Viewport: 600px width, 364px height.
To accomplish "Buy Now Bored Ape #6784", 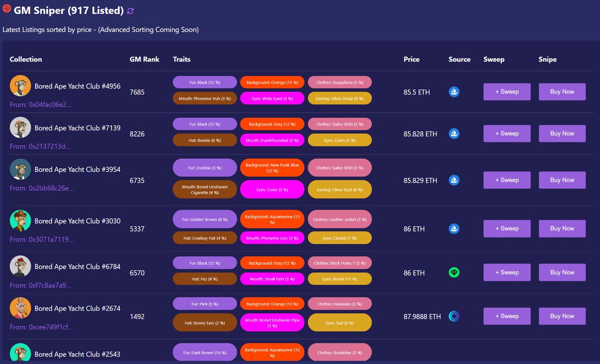I will (x=562, y=272).
